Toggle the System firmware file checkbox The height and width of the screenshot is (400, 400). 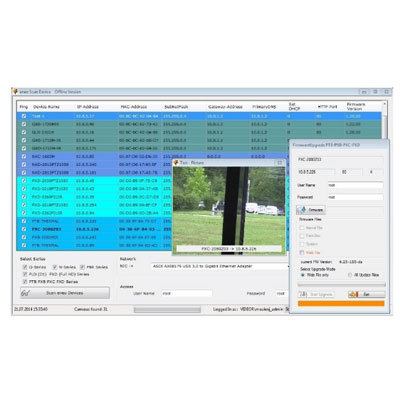[x=302, y=244]
